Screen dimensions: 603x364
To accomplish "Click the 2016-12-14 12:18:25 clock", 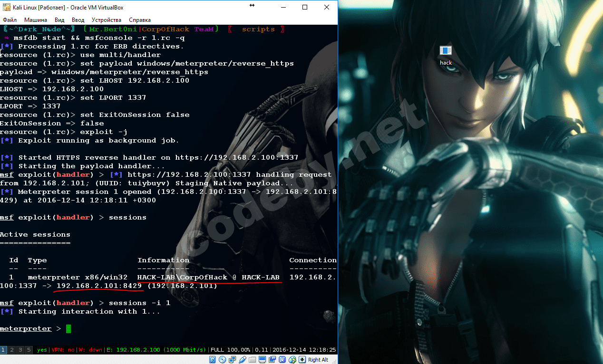I will pos(304,350).
